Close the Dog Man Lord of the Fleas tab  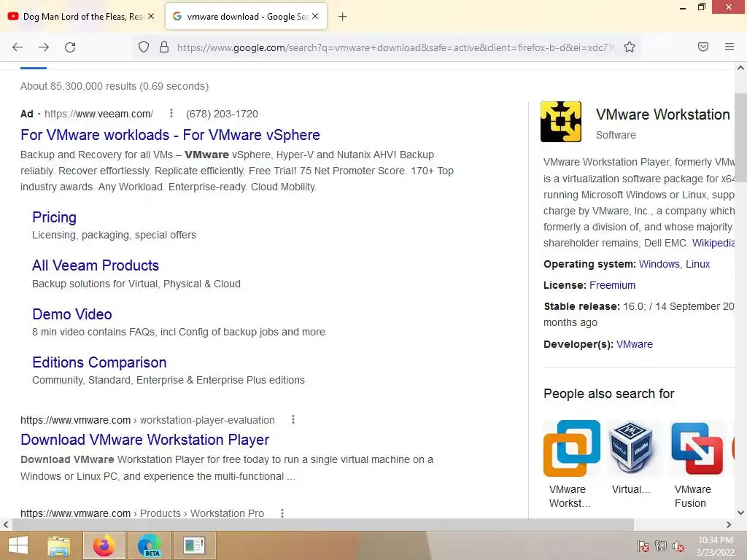tap(150, 16)
